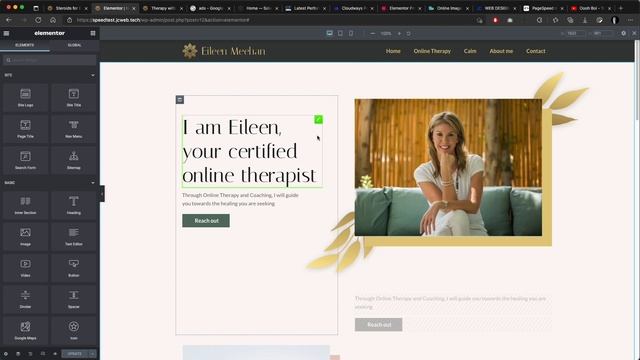Image resolution: width=640 pixels, height=360 pixels.
Task: Open a new browser tab
Action: coord(621,8)
